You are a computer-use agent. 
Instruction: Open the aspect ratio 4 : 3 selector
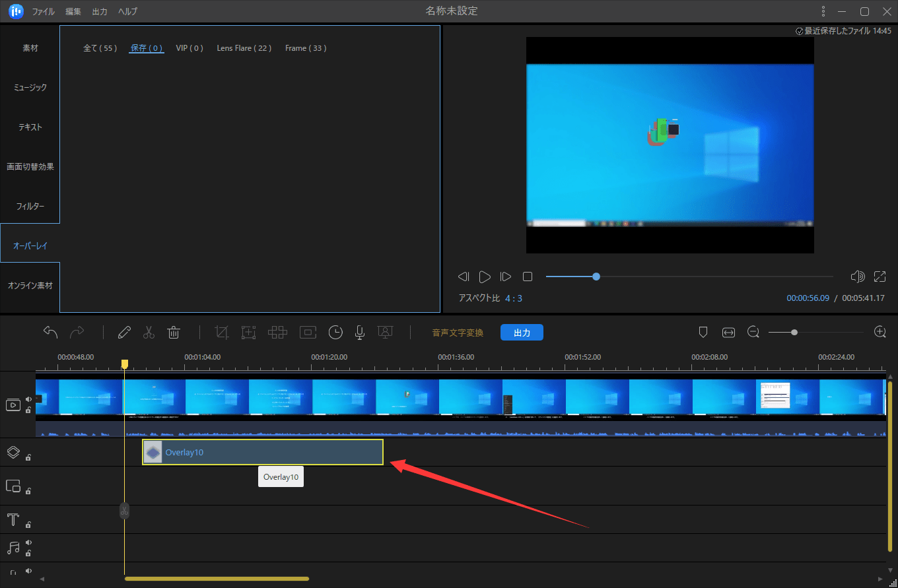(x=513, y=298)
